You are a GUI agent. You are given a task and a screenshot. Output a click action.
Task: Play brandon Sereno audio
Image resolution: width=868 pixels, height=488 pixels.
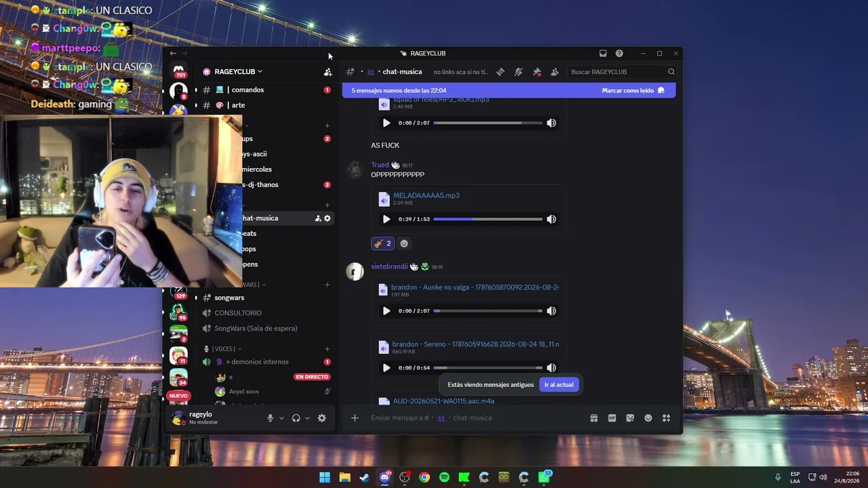pos(387,368)
